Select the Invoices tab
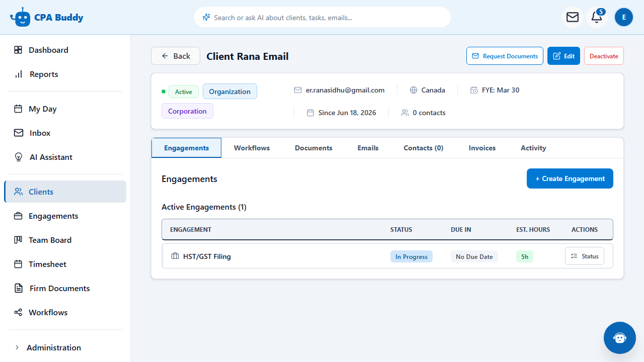The width and height of the screenshot is (644, 362). (x=482, y=148)
